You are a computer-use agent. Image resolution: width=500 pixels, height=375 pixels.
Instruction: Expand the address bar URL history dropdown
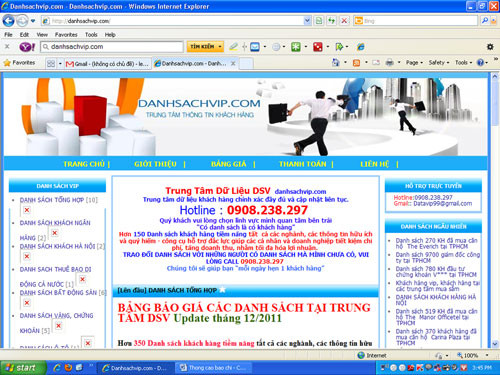(307, 21)
